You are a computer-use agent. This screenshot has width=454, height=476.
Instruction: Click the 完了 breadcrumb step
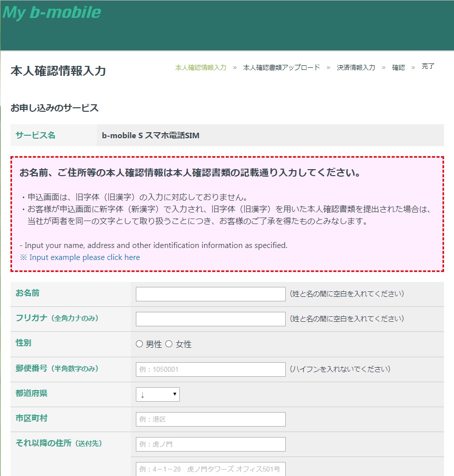(x=428, y=66)
